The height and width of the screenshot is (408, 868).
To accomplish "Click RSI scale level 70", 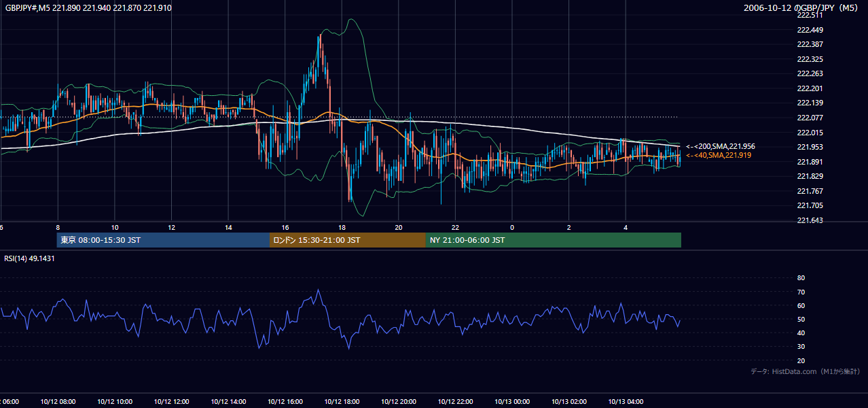I will point(801,292).
